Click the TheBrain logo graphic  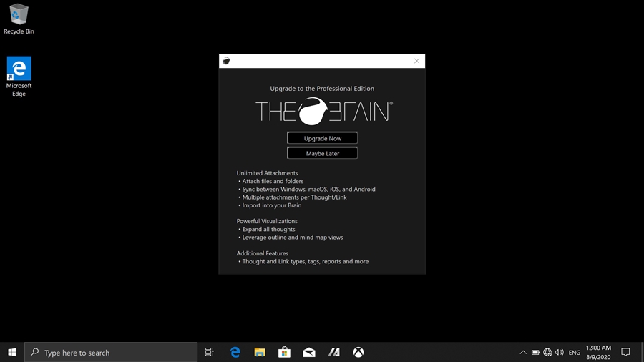point(324,111)
